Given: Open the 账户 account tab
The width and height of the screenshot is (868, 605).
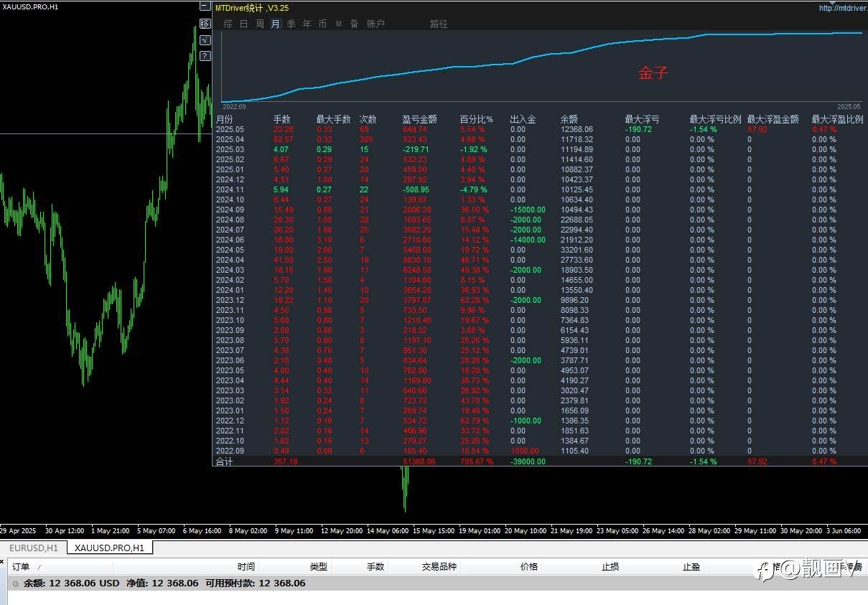Looking at the screenshot, I should coord(376,24).
